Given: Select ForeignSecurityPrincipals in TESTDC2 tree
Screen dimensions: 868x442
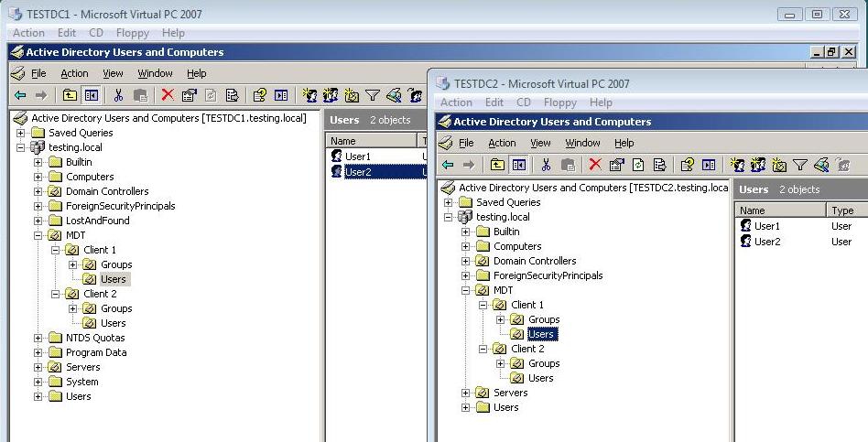Looking at the screenshot, I should click(x=548, y=275).
